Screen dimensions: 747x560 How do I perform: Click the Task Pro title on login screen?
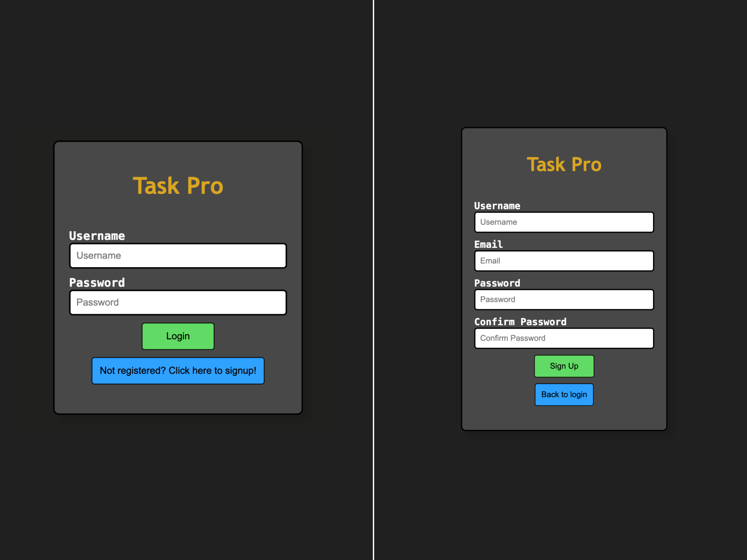click(x=178, y=186)
